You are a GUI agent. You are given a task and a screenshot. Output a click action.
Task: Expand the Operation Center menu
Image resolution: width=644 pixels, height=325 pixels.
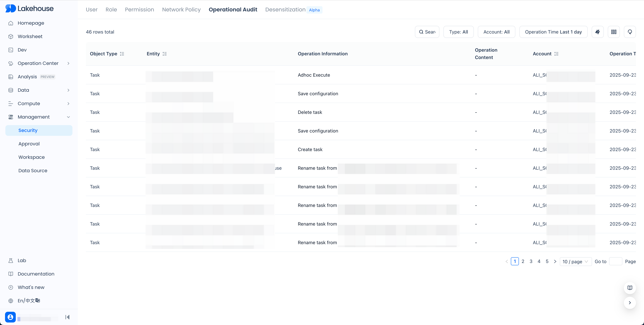click(38, 63)
